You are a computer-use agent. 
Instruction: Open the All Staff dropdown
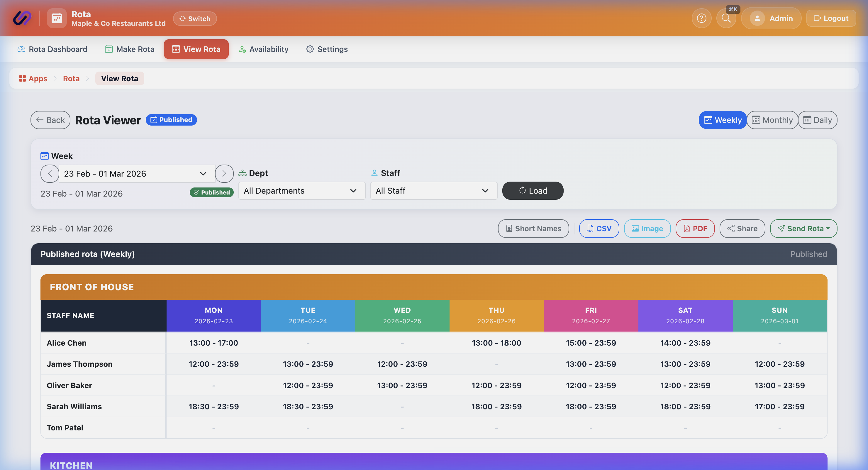coord(433,191)
